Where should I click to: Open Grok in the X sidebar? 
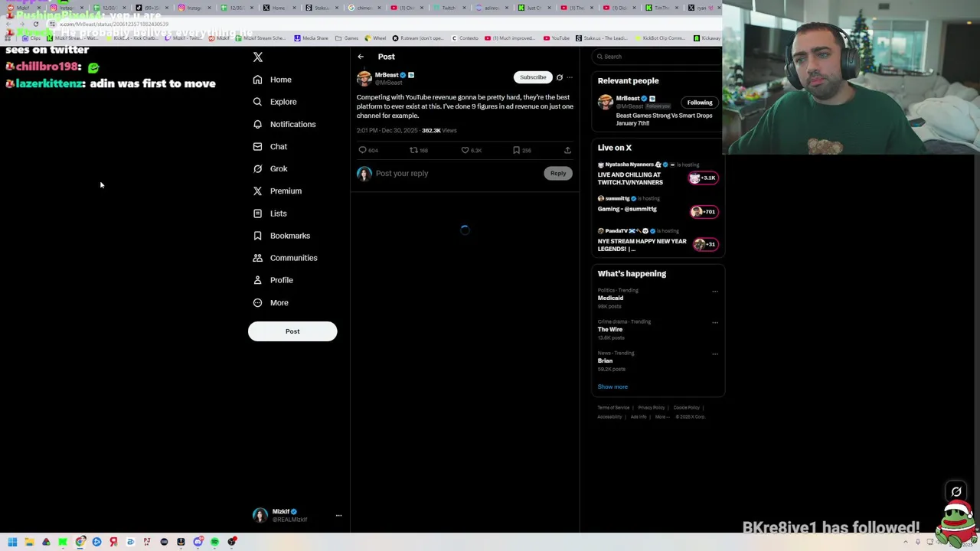270,168
